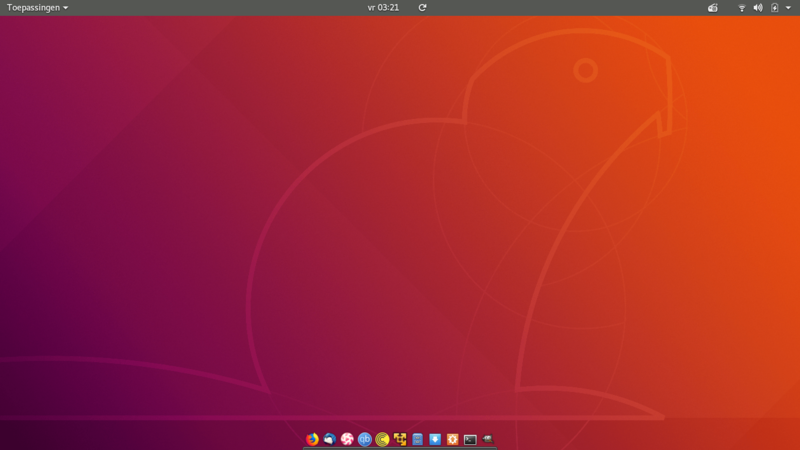
Task: Open the last dock icon at the right end
Action: coord(488,439)
